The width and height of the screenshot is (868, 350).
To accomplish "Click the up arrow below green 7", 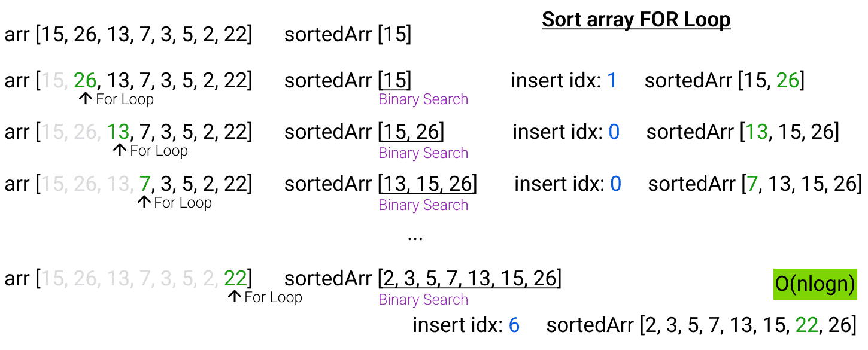I will pyautogui.click(x=144, y=202).
